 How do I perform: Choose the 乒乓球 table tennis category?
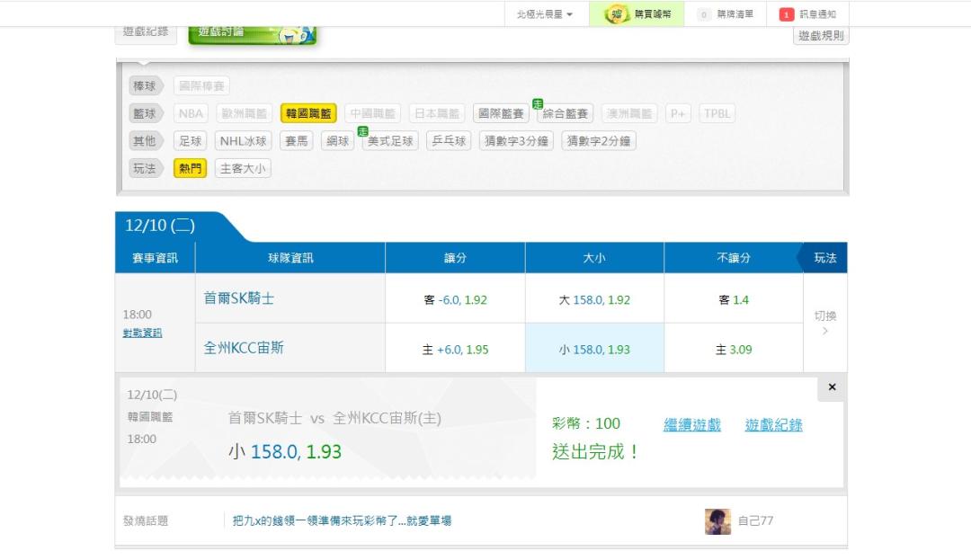pyautogui.click(x=449, y=141)
